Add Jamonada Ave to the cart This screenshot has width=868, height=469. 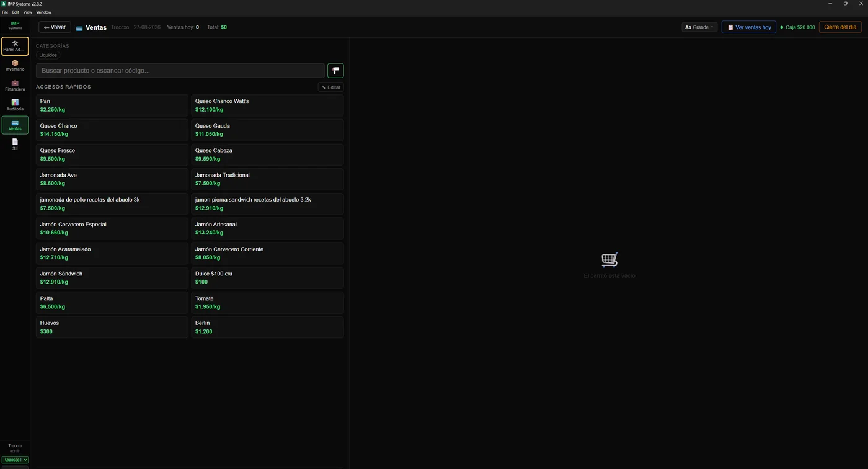click(112, 179)
